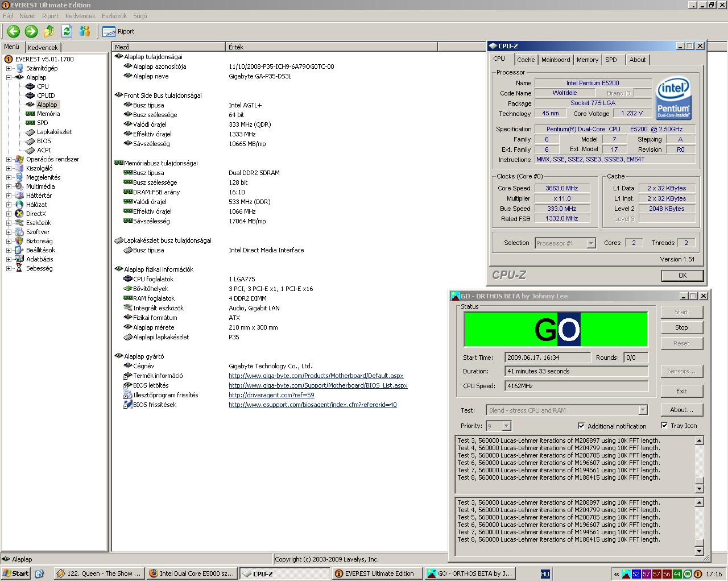Expand the Kiszolgáló tree node
The width and height of the screenshot is (728, 582).
[9, 168]
